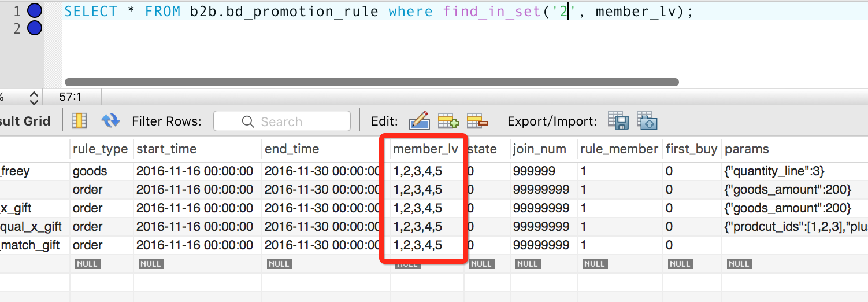Screen dimensions: 868x302
Task: Click the blue statement marker on line 2
Action: coord(35,28)
